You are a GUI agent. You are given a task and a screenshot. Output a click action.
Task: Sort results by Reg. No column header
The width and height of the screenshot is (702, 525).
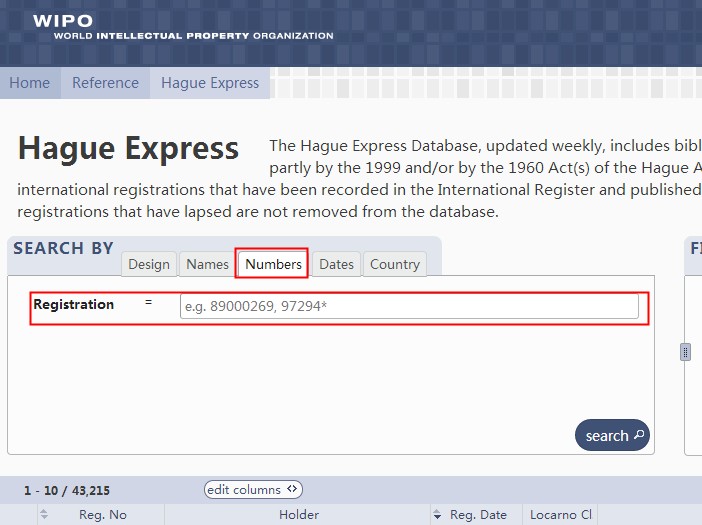pyautogui.click(x=103, y=515)
